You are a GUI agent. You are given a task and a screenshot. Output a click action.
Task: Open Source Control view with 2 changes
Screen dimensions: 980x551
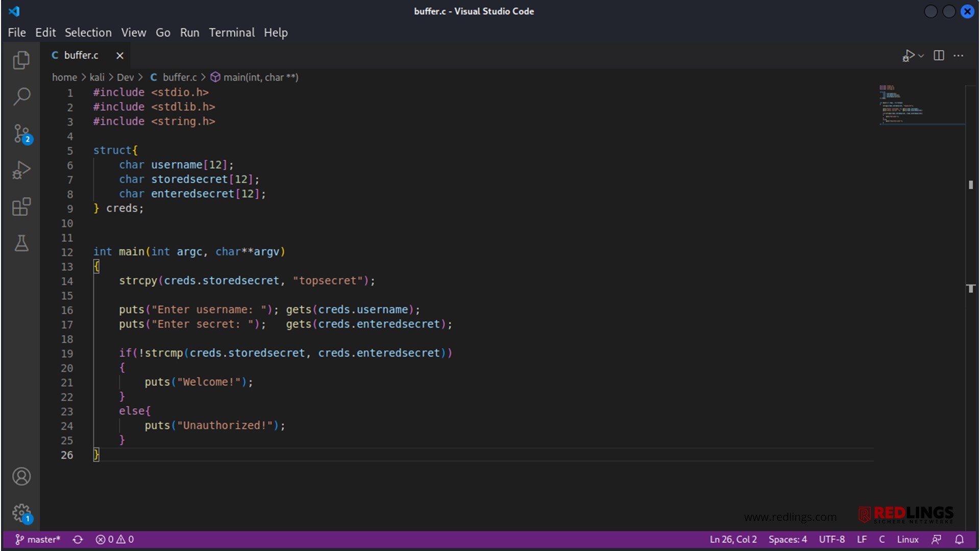[x=22, y=134]
